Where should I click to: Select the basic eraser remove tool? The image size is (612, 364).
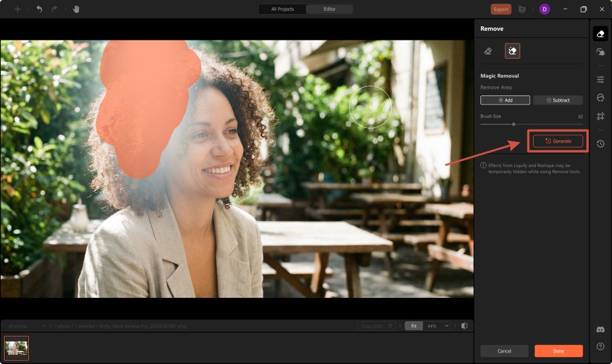point(488,51)
